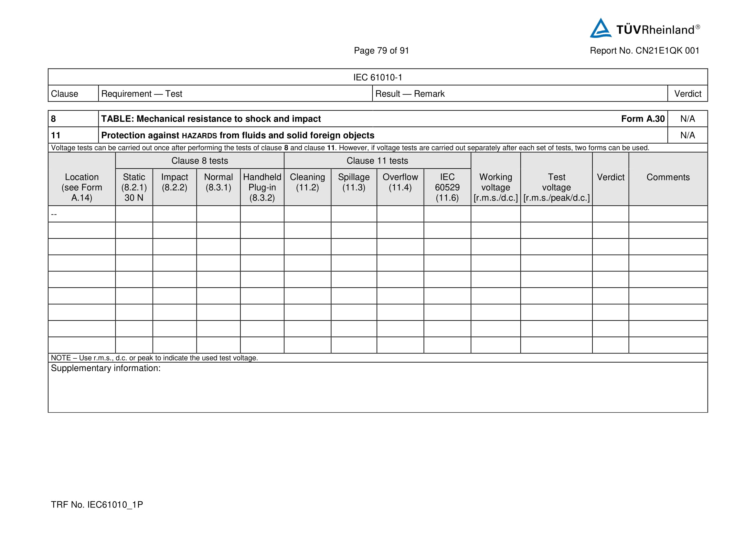Click the TÜVRheinland brand name text
This screenshot has width=756, height=535.
(x=655, y=30)
